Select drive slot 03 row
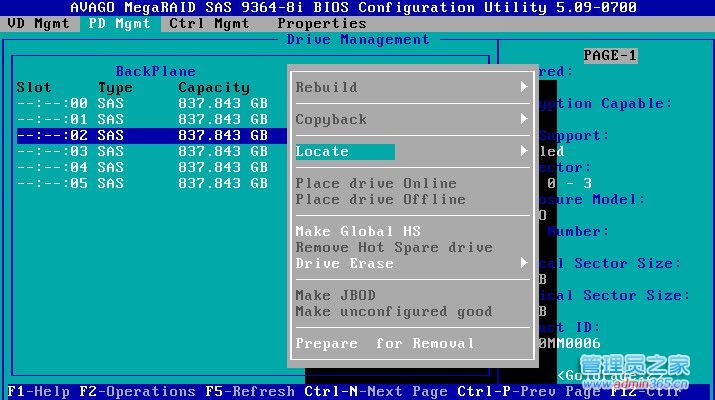This screenshot has width=715, height=400. (151, 151)
